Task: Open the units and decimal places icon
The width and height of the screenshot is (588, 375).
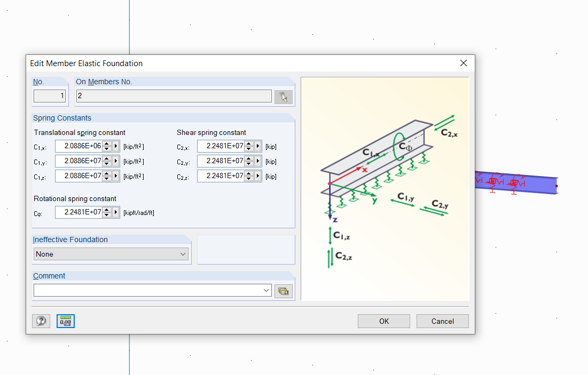Action: pos(65,321)
